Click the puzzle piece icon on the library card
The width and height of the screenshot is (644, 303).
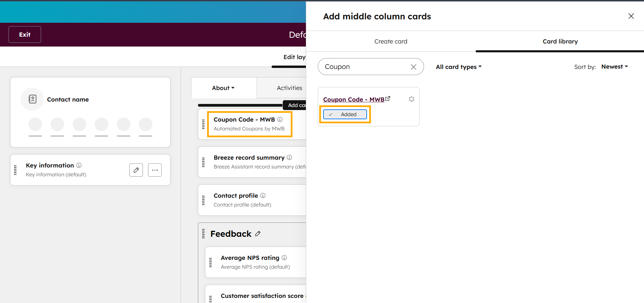(x=411, y=99)
